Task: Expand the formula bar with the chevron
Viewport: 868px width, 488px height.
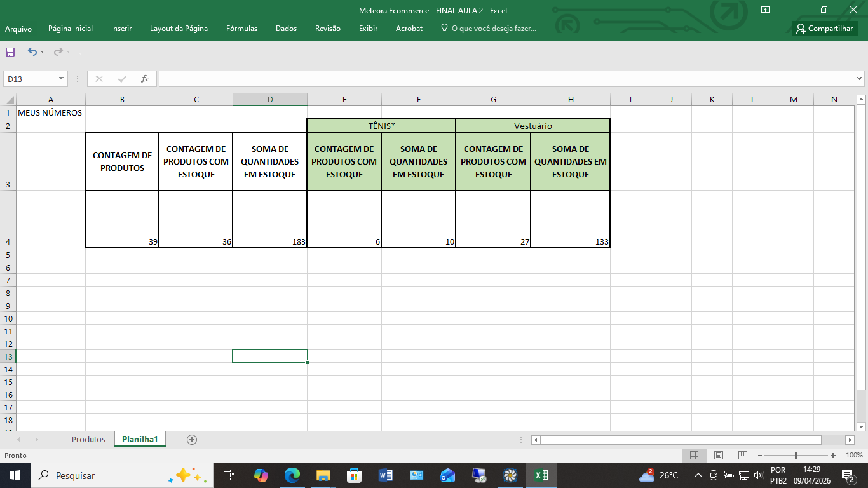Action: 860,79
